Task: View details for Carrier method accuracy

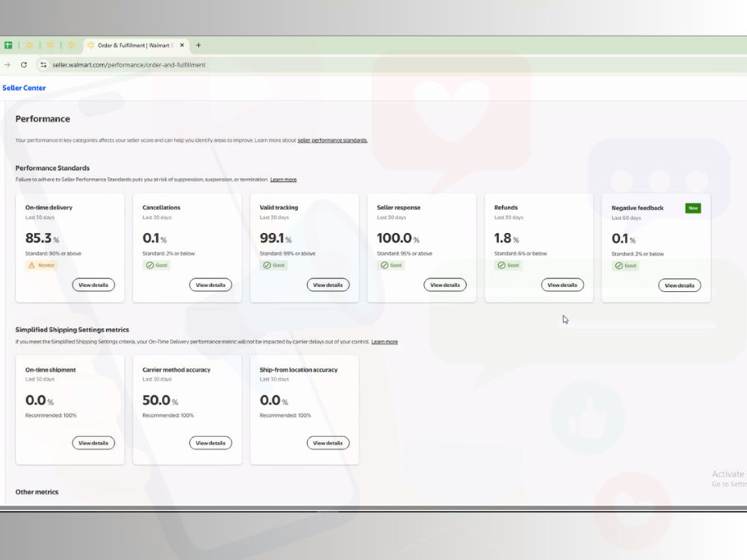Action: click(x=211, y=443)
